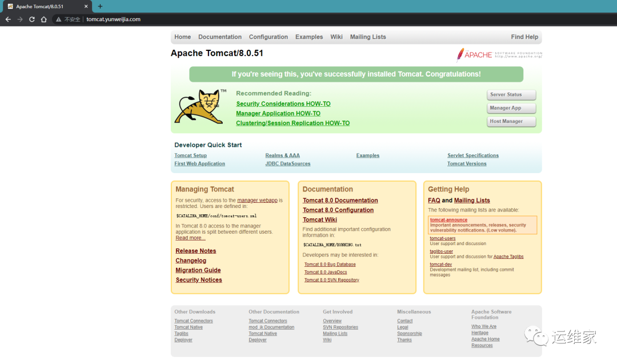The image size is (617, 364).
Task: Open the Tomcat Versions link
Action: coord(467,163)
